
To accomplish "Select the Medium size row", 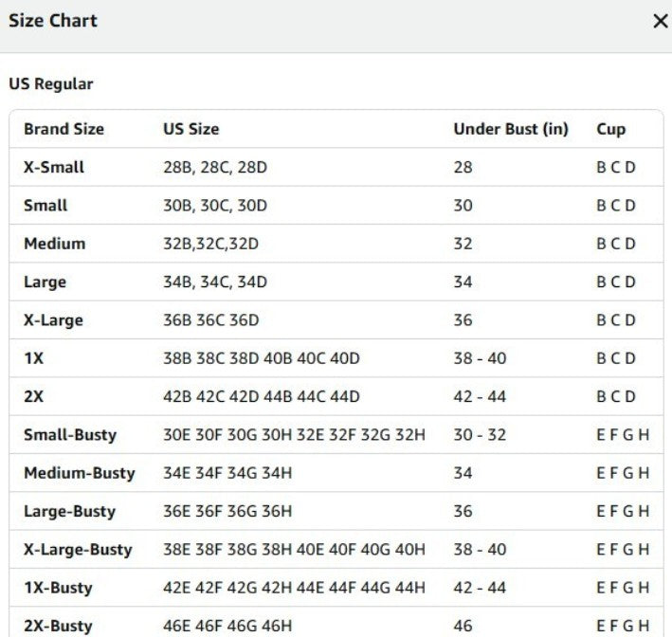I will [x=336, y=244].
